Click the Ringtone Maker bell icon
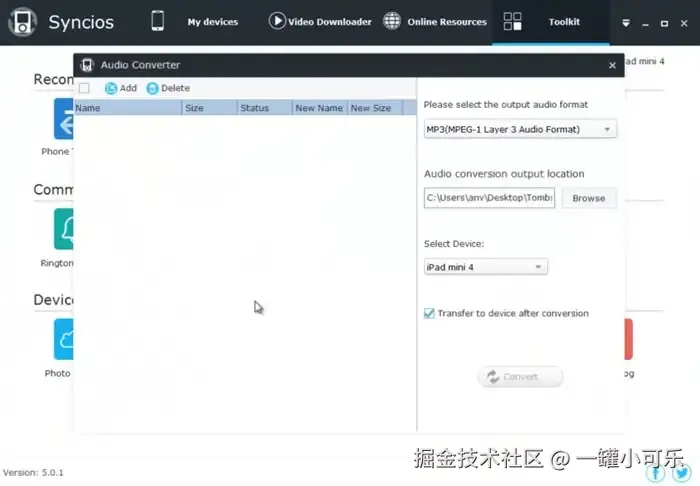 tap(64, 229)
